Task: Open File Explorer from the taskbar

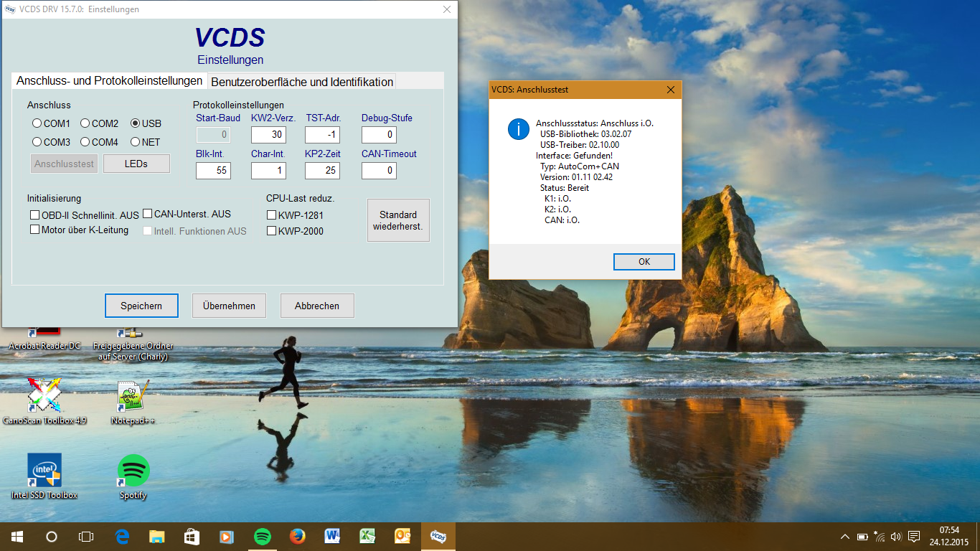Action: coord(157,536)
